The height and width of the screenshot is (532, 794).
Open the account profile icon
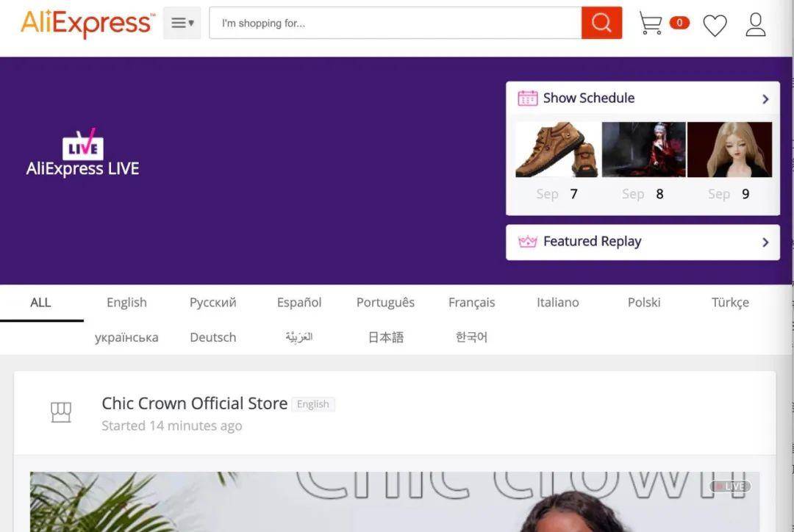(x=756, y=25)
